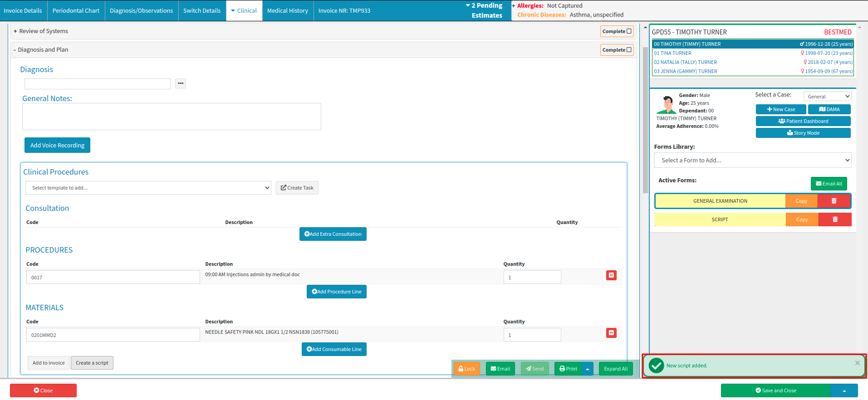
Task: Open the clinical procedures template dropdown
Action: [x=148, y=188]
